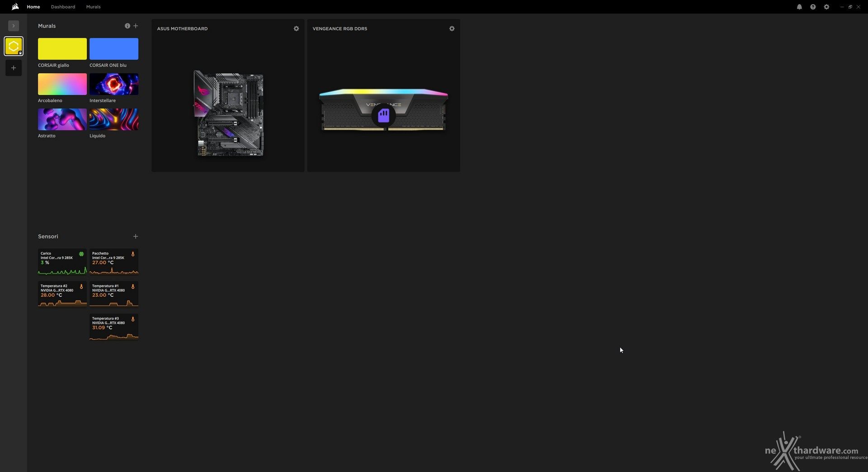Click the Murals section heading
The width and height of the screenshot is (868, 472).
(47, 26)
